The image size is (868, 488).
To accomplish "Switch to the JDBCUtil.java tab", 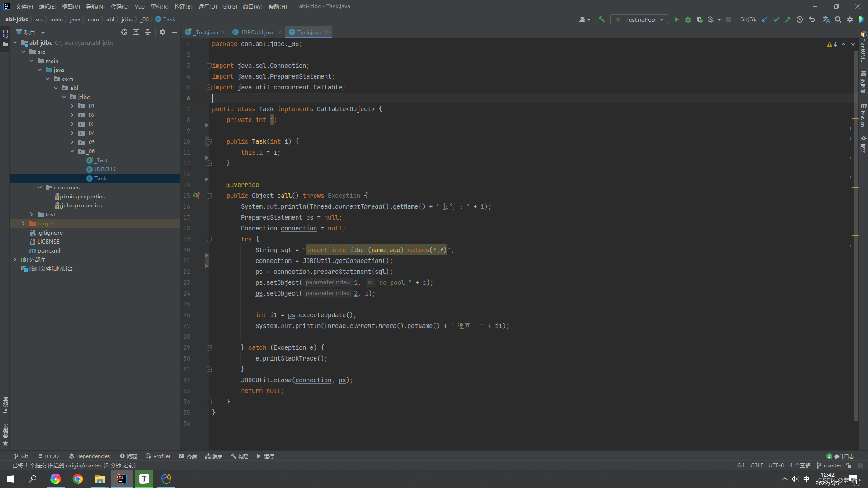I will (x=257, y=32).
